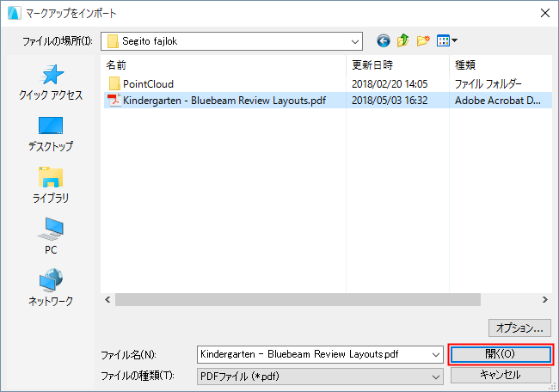Click the horizontal scrollbar thumb
Image resolution: width=559 pixels, height=392 pixels.
[x=298, y=300]
